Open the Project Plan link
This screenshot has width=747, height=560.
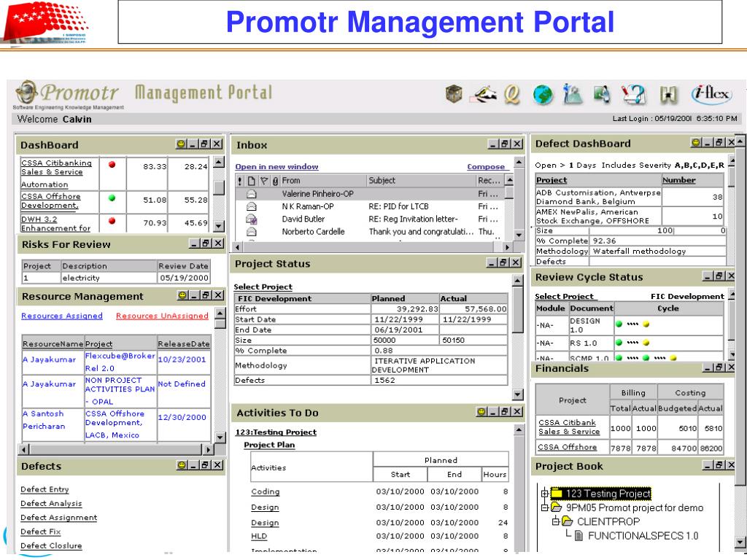(269, 445)
